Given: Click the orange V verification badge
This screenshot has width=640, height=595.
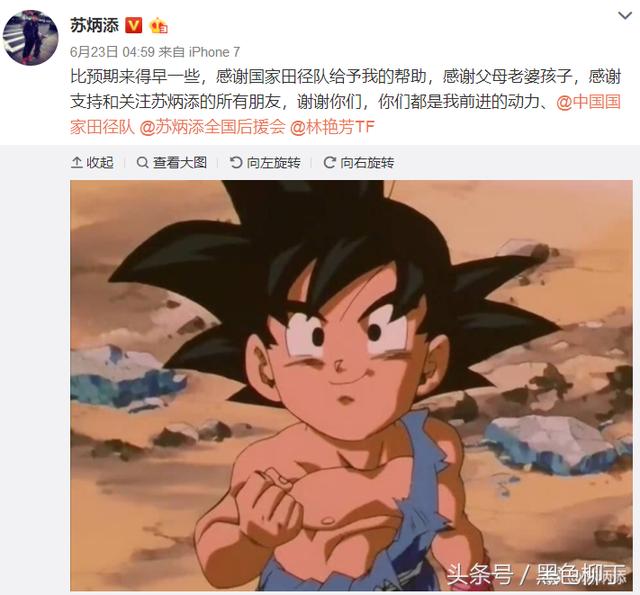Looking at the screenshot, I should pos(133,25).
